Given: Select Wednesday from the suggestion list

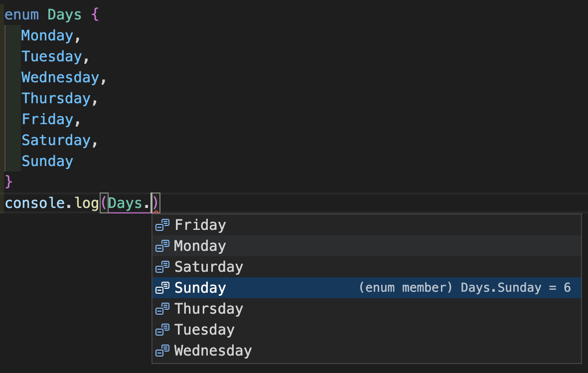Looking at the screenshot, I should pyautogui.click(x=213, y=351).
